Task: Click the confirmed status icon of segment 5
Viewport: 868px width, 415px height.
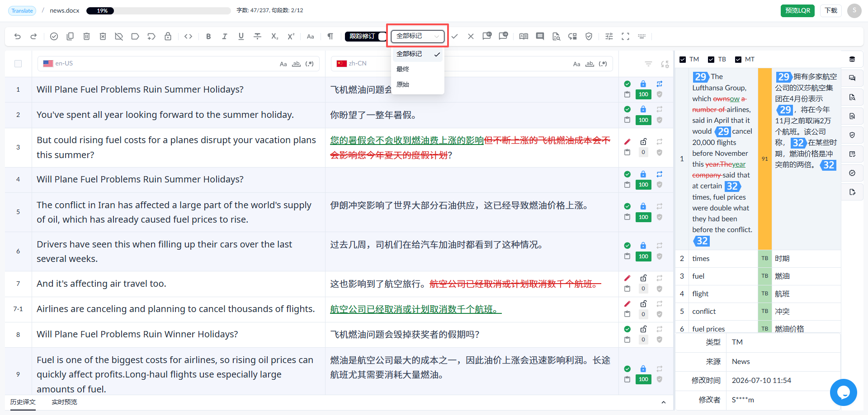Action: point(627,206)
